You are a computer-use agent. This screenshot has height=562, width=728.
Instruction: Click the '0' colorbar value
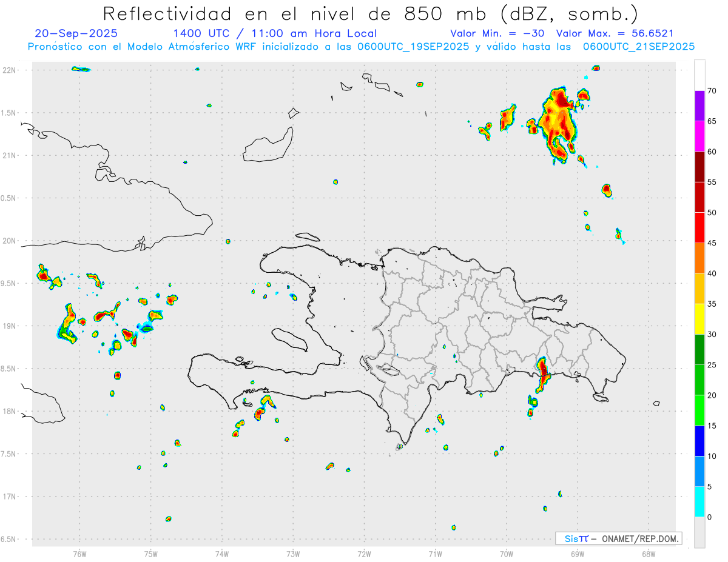tap(710, 517)
